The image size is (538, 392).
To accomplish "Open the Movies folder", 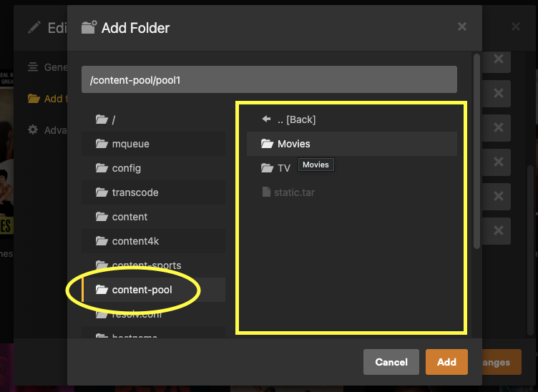I will (352, 144).
